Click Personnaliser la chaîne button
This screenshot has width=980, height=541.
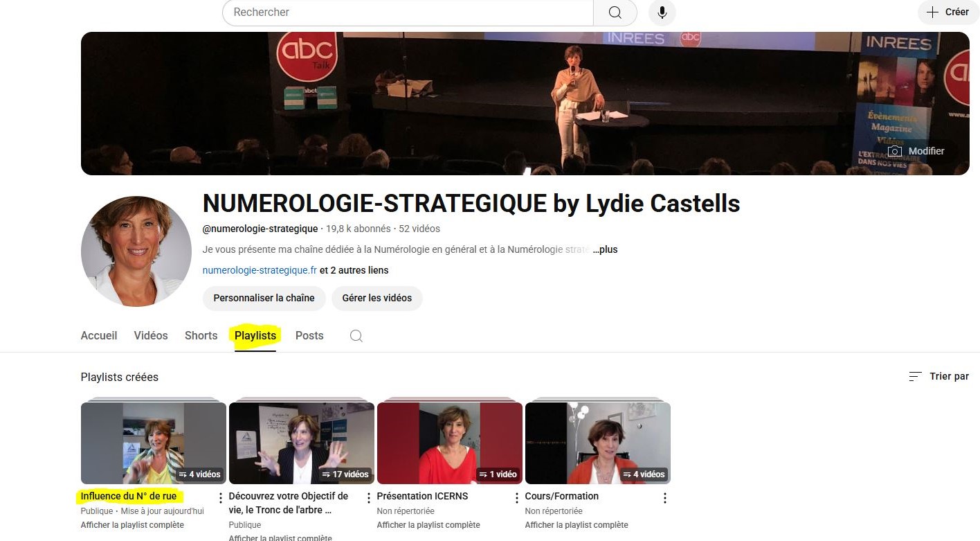click(x=264, y=298)
